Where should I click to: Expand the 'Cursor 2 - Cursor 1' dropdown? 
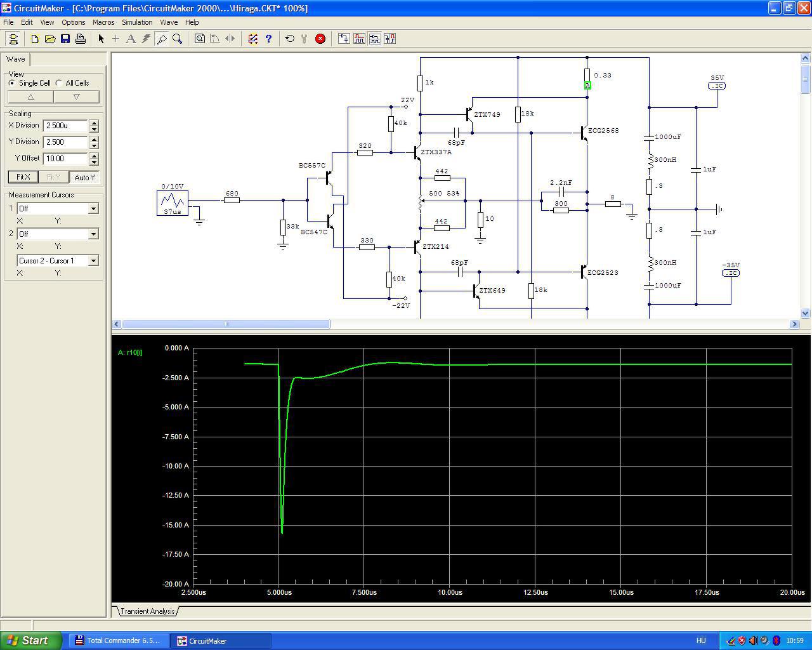point(93,260)
